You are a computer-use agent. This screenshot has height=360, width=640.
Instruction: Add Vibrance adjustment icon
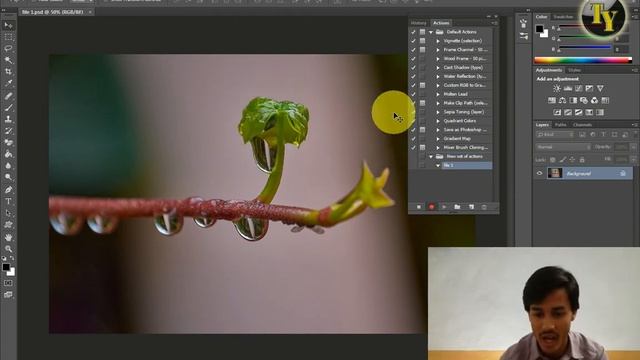600,89
